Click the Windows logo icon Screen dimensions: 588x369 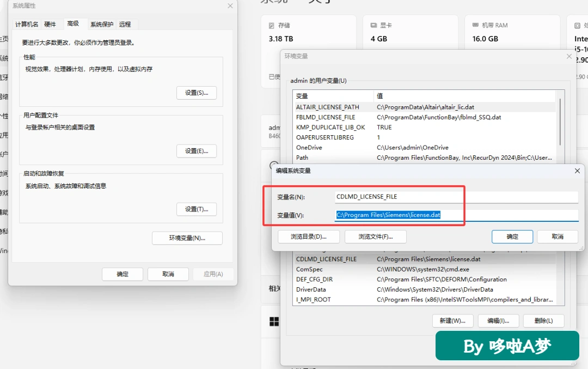click(x=274, y=322)
